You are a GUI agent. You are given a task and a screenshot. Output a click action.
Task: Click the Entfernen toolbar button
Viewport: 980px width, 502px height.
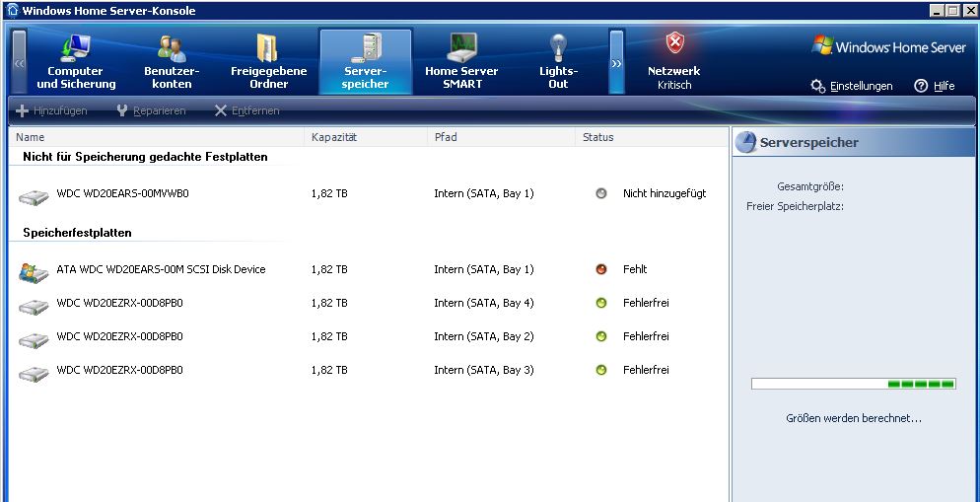[x=247, y=110]
